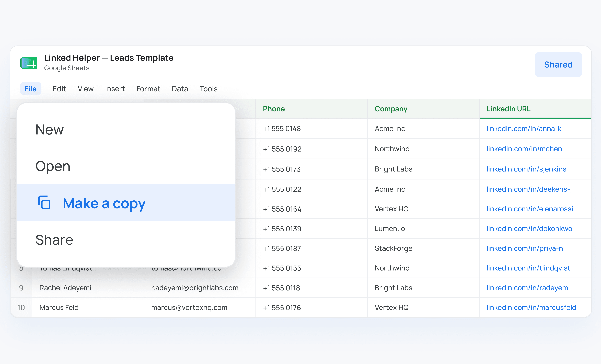Select the marcus@vertexhq.com cell

coord(200,308)
